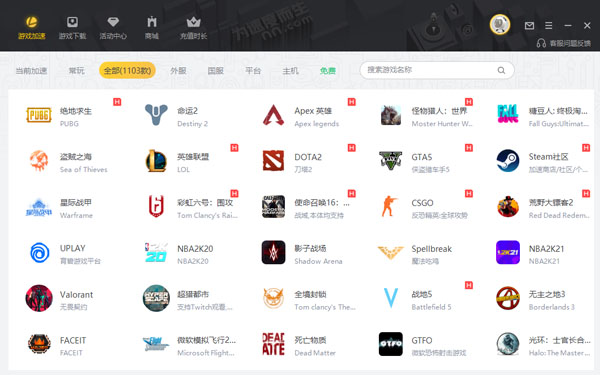
Task: Select the Dead Matter game icon
Action: click(x=273, y=344)
